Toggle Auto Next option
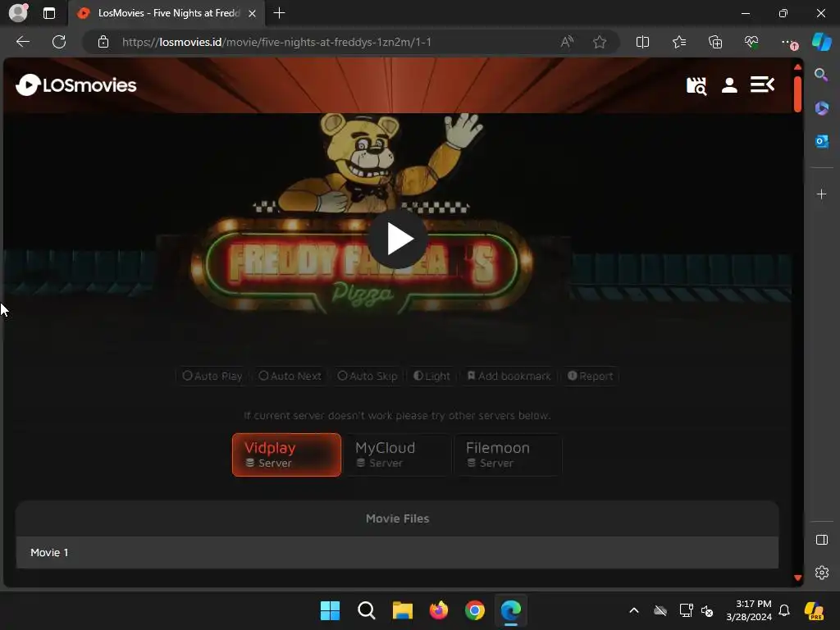 coord(290,376)
